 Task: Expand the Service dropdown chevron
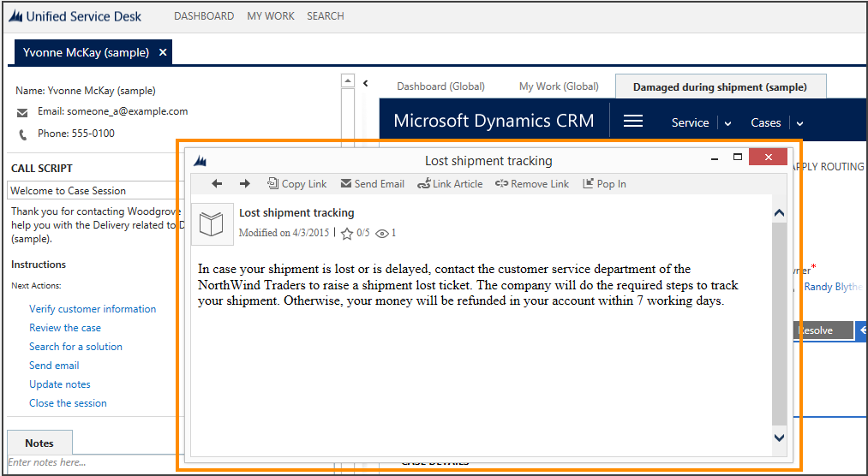(728, 123)
